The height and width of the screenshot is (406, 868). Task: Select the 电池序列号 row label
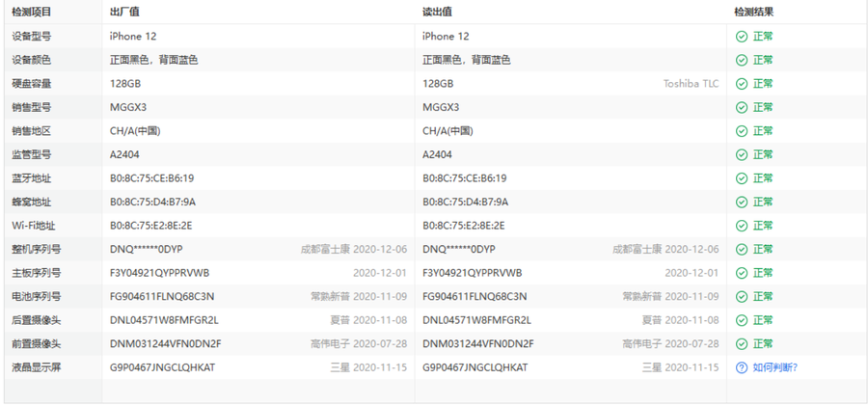(x=37, y=297)
